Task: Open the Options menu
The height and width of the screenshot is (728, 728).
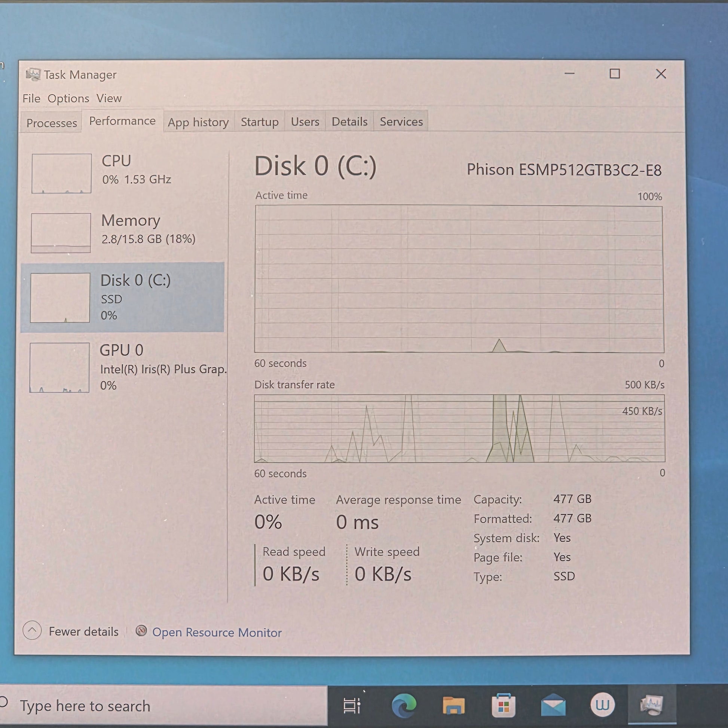Action: tap(68, 98)
